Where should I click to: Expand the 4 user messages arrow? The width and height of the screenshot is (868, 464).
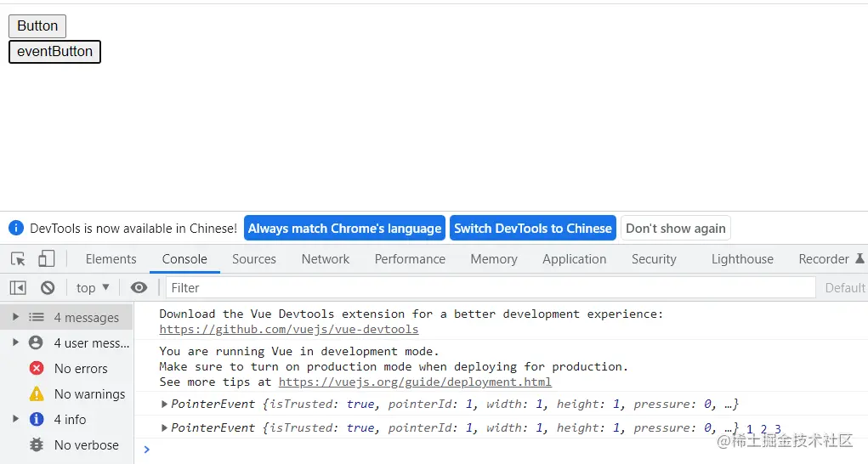(x=15, y=342)
